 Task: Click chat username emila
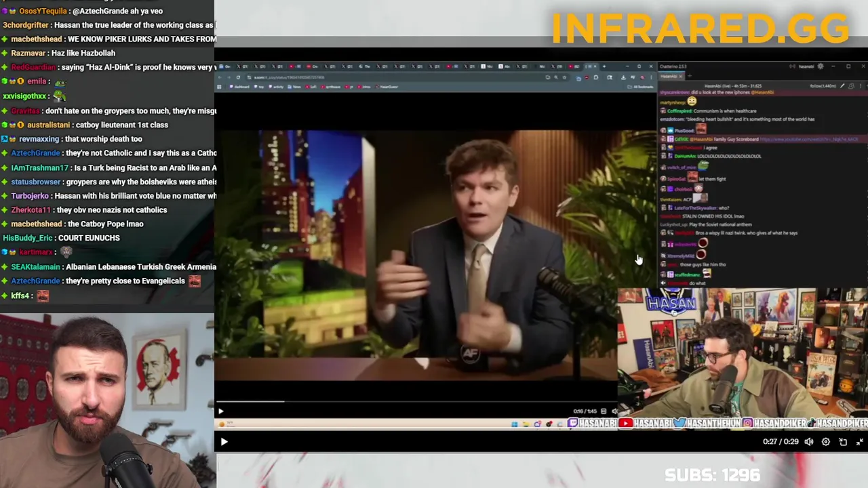pos(37,81)
